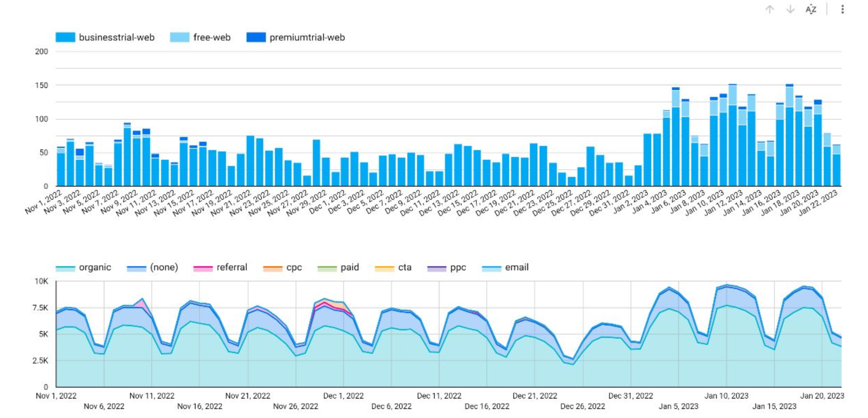The width and height of the screenshot is (868, 418).
Task: Click the (none) legend line marker
Action: (136, 268)
